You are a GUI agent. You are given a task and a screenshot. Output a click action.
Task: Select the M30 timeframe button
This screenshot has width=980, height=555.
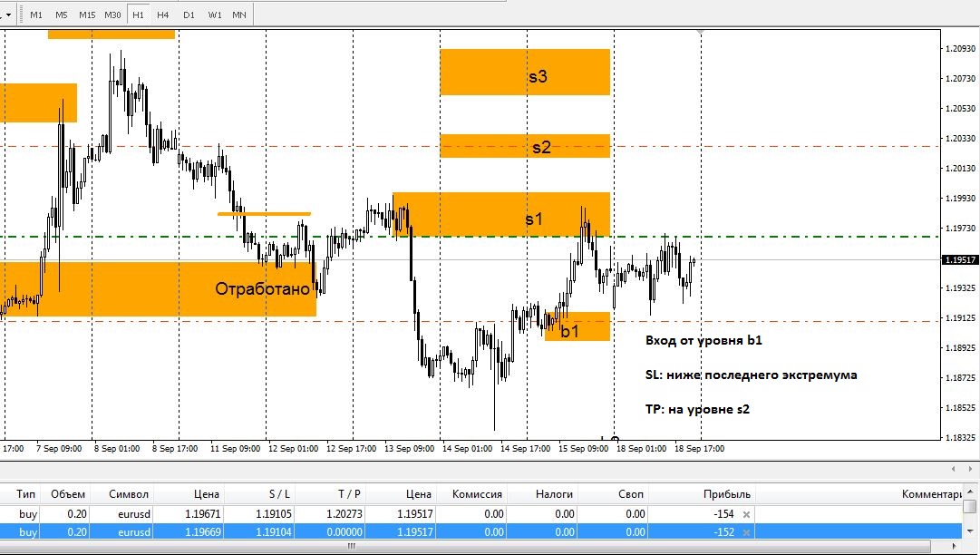(x=112, y=15)
